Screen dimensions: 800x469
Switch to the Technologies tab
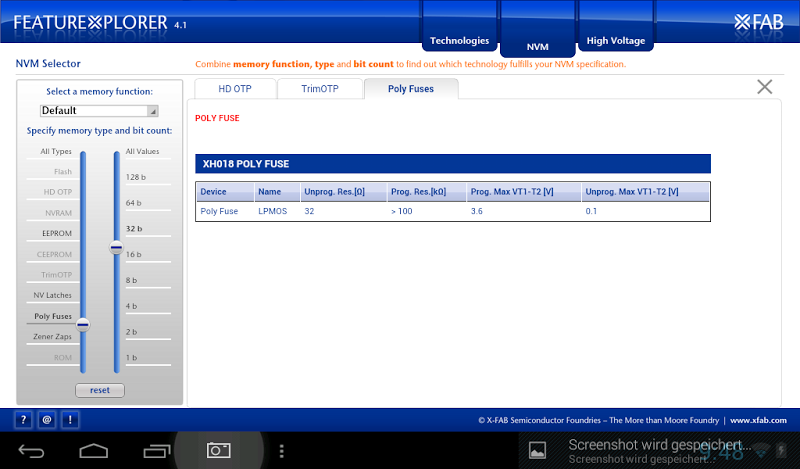[459, 40]
